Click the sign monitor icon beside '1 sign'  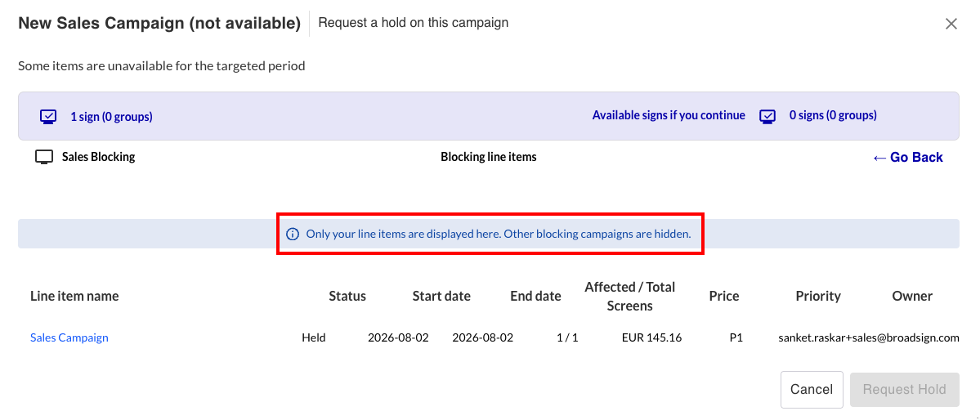click(48, 116)
